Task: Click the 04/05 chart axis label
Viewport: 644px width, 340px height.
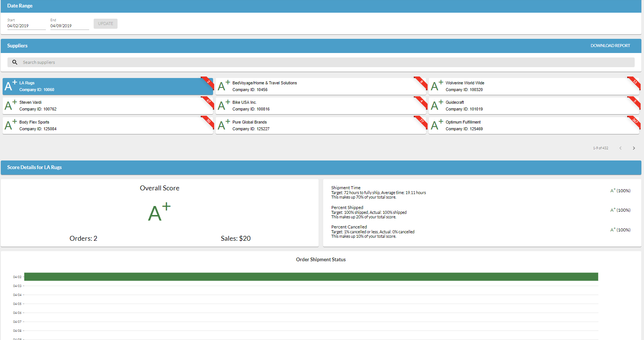Action: [x=17, y=304]
